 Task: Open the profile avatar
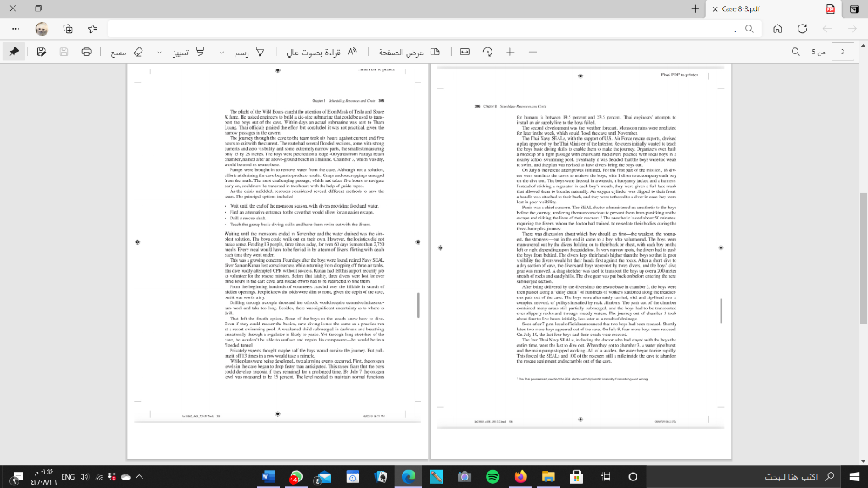42,29
